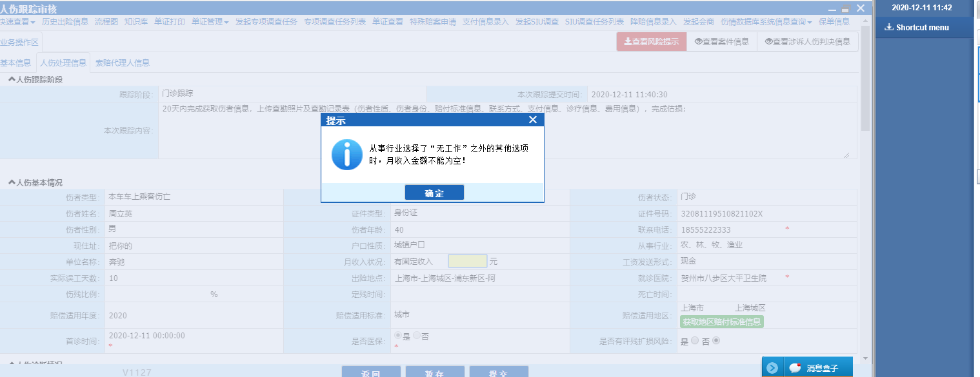Click the 伤者类型 value 本车车上乘客伤亡
The height and width of the screenshot is (377, 980).
coord(139,196)
